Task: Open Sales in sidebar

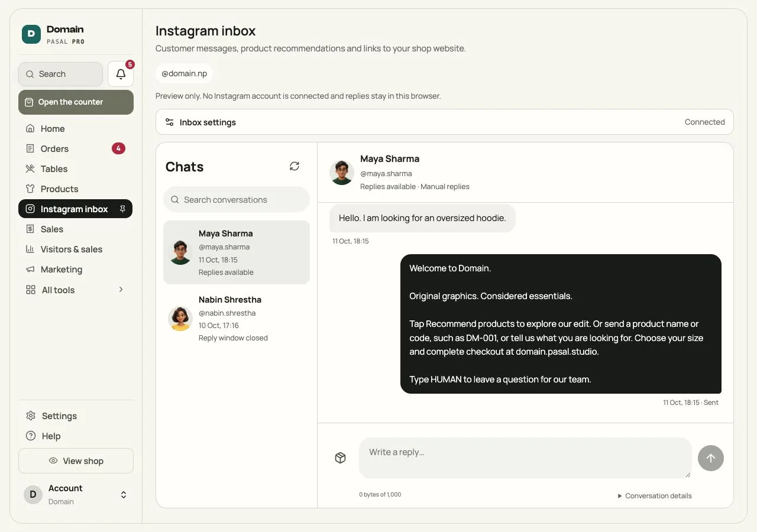Action: point(76,229)
